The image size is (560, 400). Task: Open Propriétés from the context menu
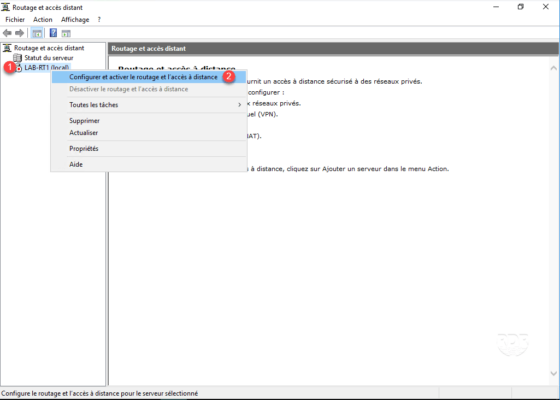(149, 149)
